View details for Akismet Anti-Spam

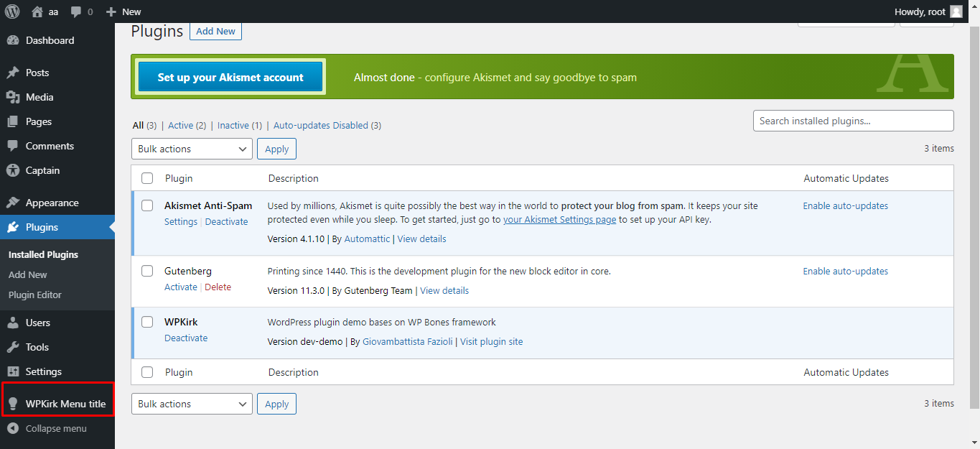click(421, 239)
